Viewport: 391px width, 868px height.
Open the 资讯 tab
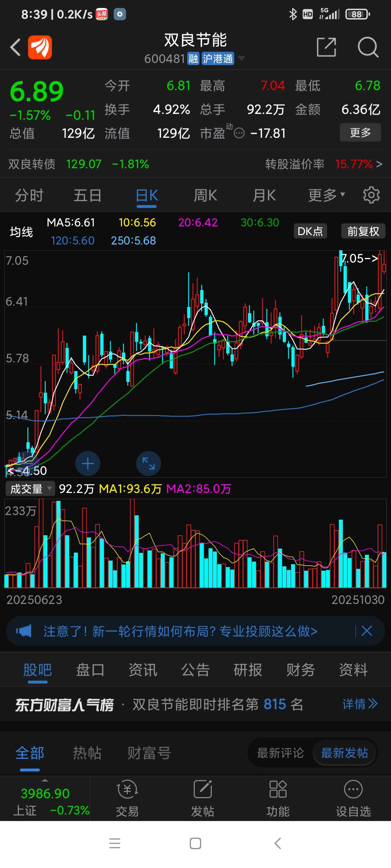(x=143, y=670)
